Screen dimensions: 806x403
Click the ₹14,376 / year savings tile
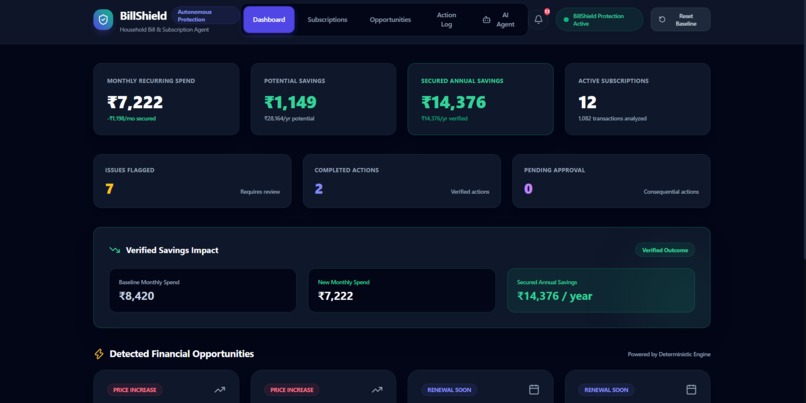(x=601, y=290)
